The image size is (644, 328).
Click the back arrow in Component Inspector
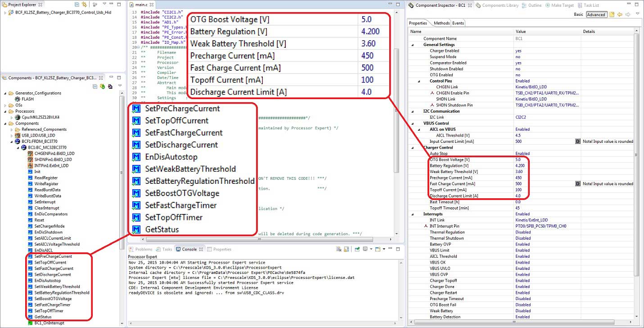click(x=620, y=14)
